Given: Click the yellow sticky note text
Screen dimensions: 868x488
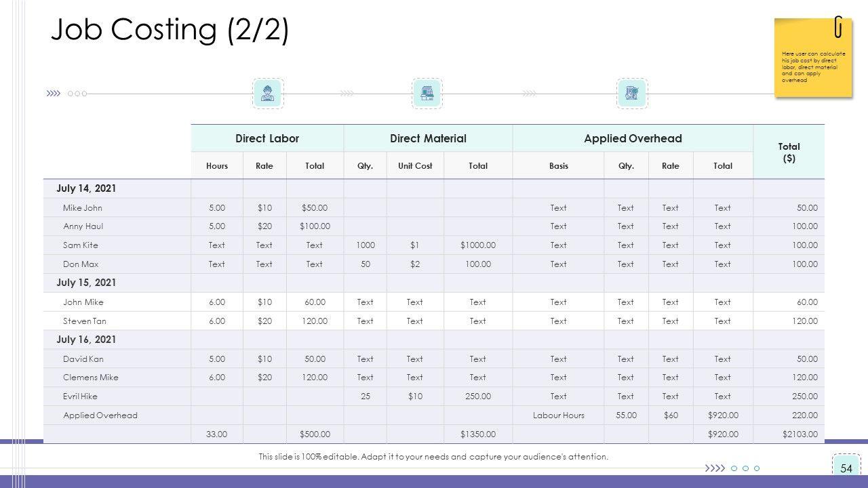Looking at the screenshot, I should [813, 66].
